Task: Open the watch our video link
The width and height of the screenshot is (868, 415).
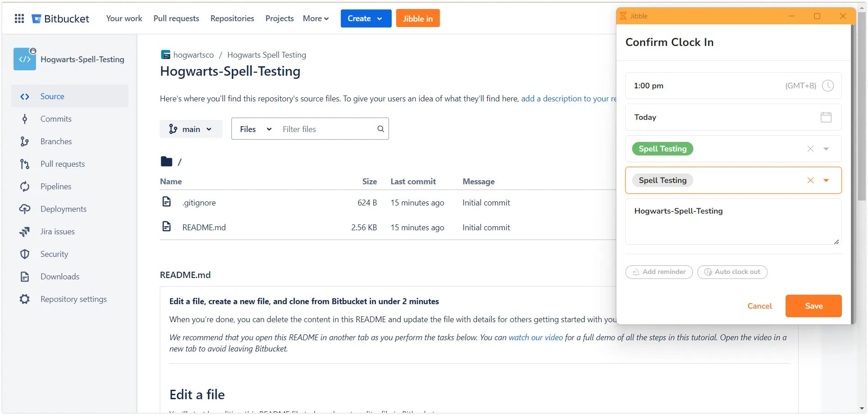Action: click(x=535, y=337)
